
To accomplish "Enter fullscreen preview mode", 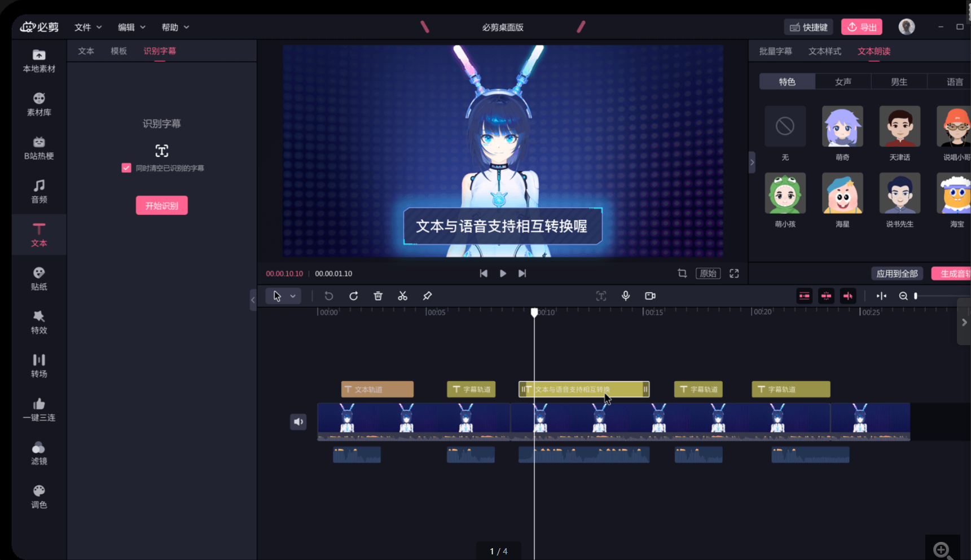I will (x=734, y=274).
